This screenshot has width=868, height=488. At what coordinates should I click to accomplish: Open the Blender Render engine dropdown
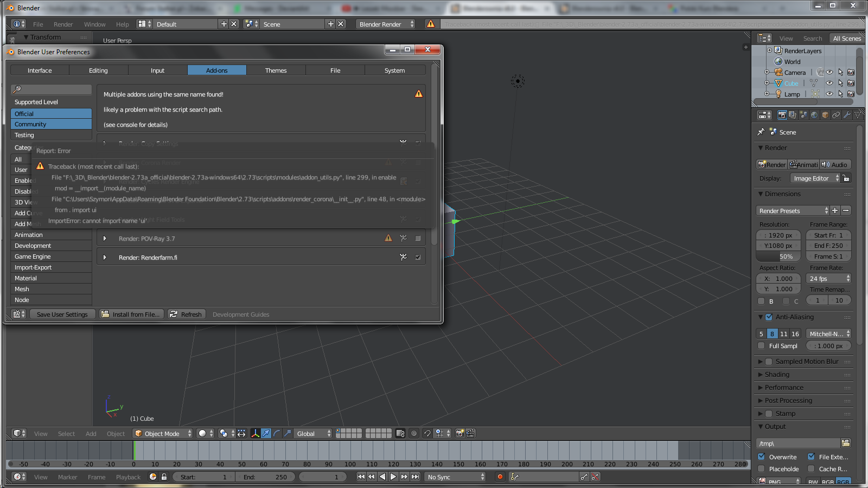tap(386, 24)
